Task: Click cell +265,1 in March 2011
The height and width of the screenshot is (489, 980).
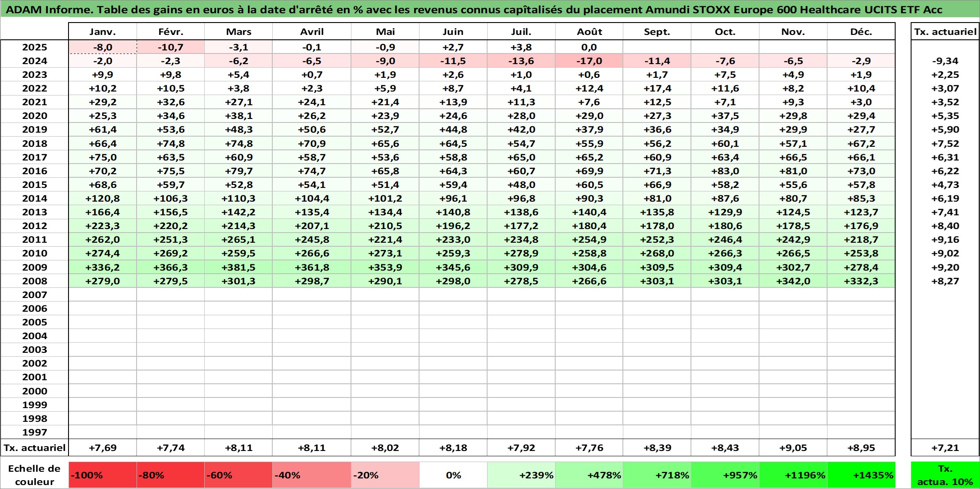Action: click(238, 240)
